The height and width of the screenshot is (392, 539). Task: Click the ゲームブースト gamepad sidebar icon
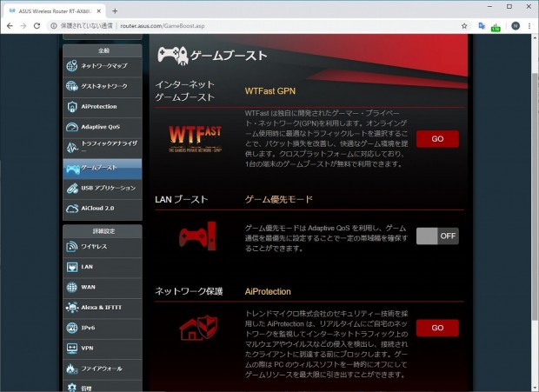pyautogui.click(x=73, y=169)
